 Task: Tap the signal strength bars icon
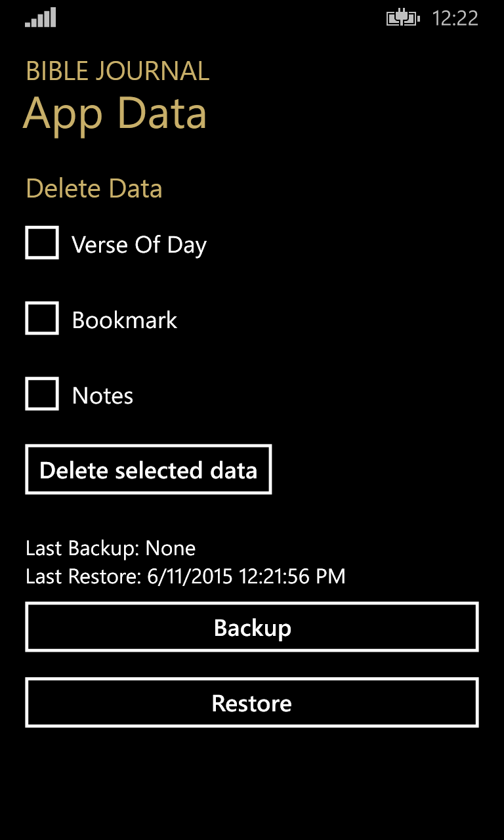(x=41, y=18)
